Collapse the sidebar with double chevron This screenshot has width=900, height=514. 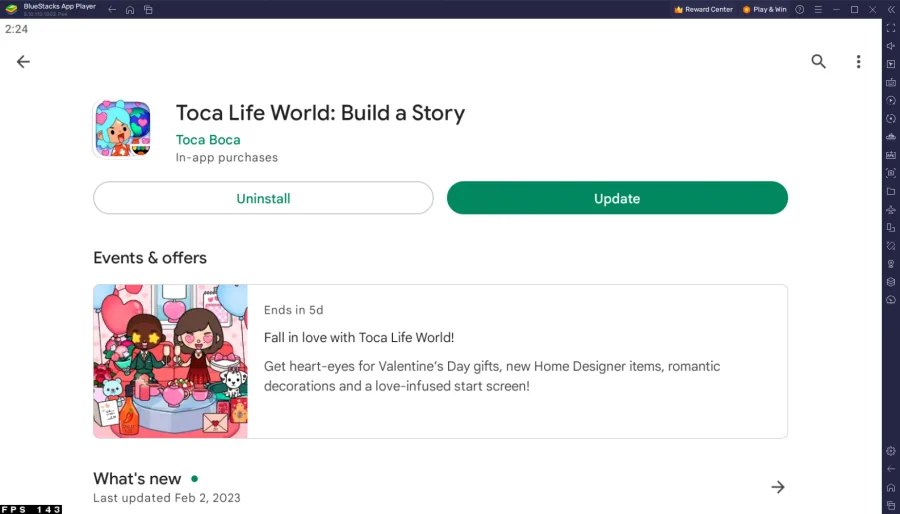pos(891,10)
